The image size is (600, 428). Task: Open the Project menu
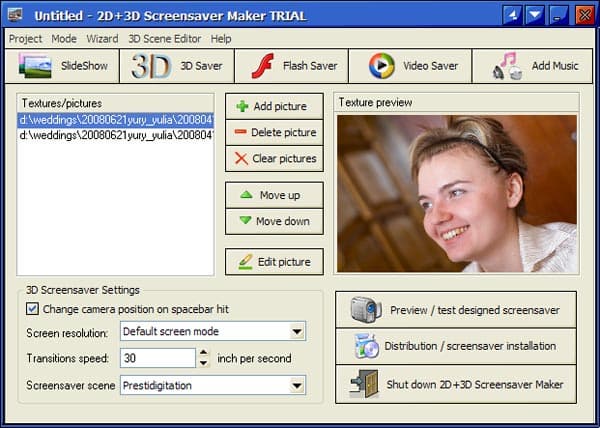point(25,39)
